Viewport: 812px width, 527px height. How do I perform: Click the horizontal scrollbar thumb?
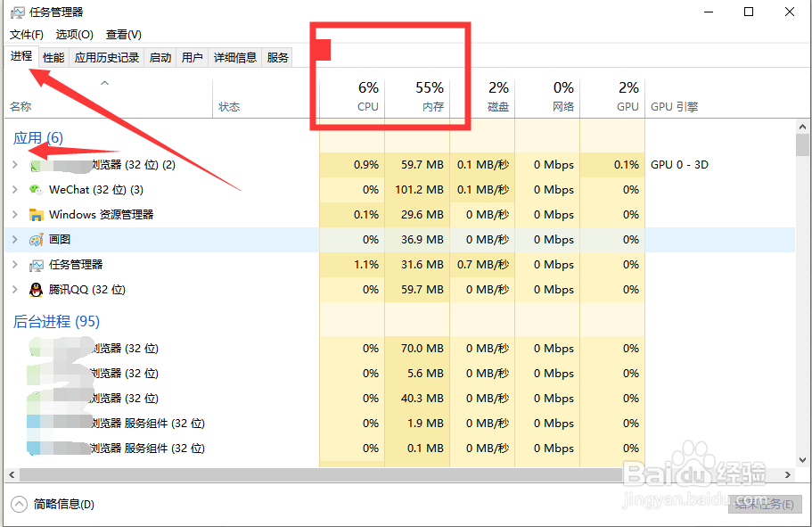[321, 474]
